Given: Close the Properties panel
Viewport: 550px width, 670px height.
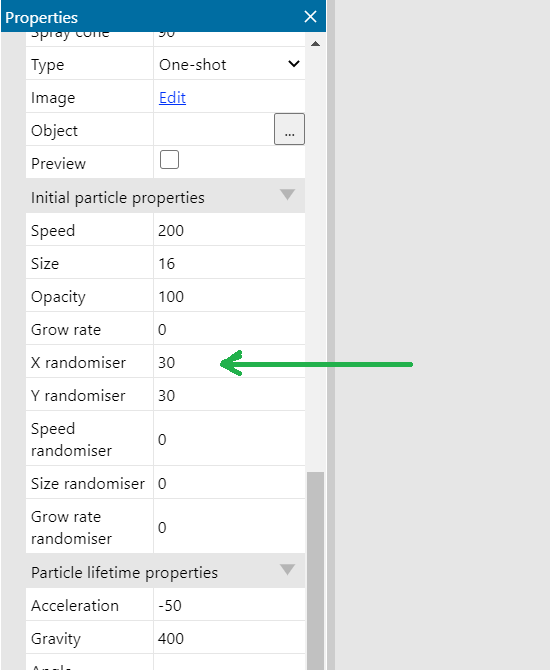Looking at the screenshot, I should 310,17.
